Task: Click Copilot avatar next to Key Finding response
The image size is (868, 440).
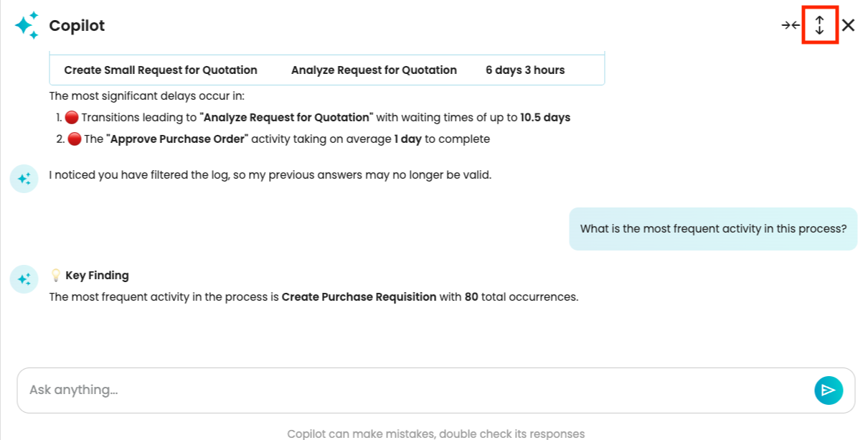Action: 24,278
